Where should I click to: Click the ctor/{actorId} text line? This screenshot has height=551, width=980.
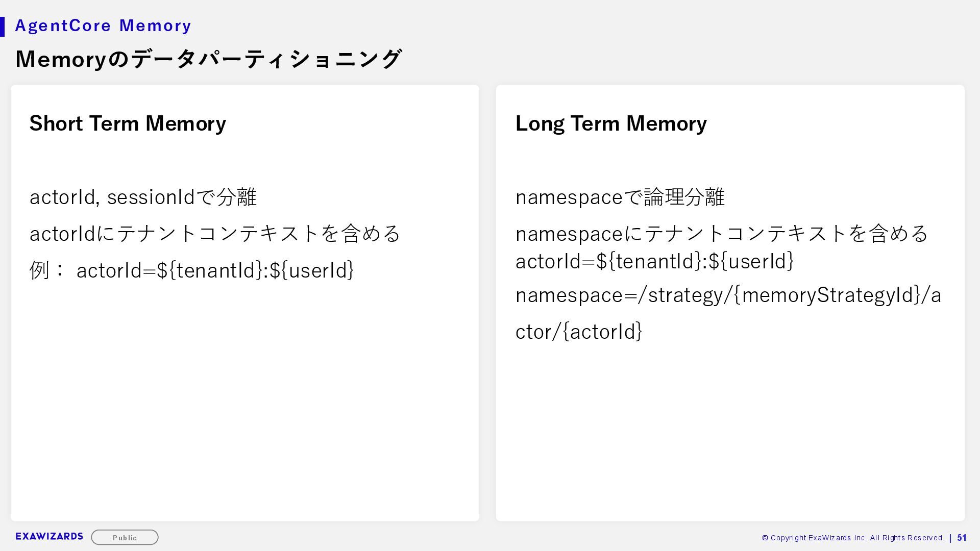(x=579, y=332)
